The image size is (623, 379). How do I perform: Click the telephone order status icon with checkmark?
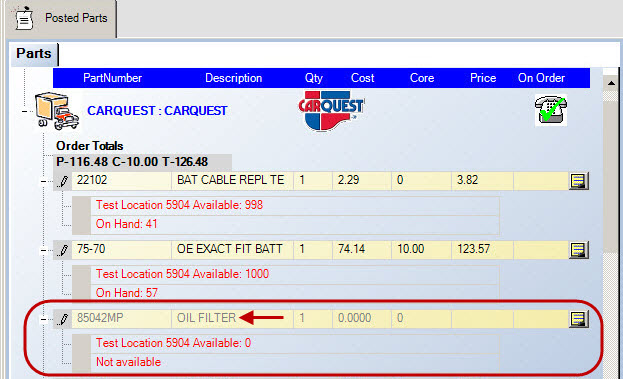tap(551, 110)
